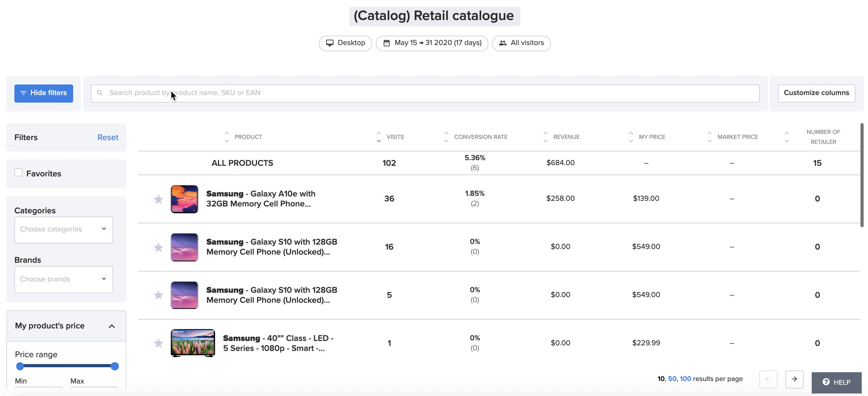Show 50 results per page
The width and height of the screenshot is (868, 396).
click(672, 378)
